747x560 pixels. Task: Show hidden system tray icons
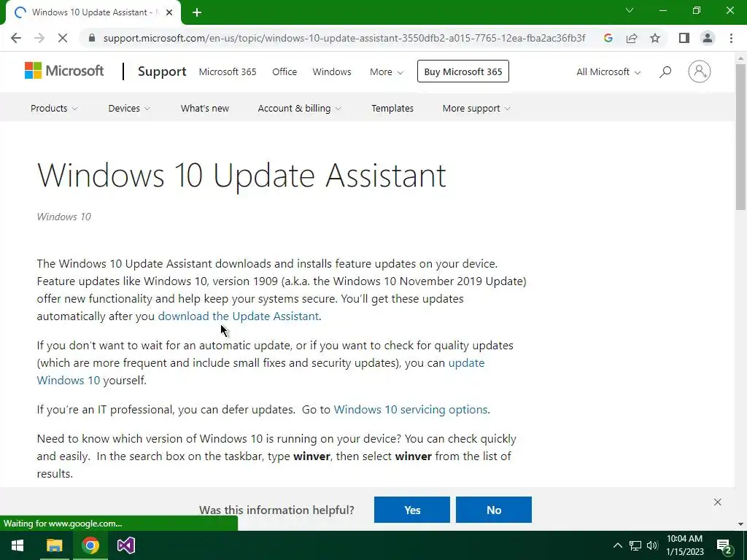617,545
